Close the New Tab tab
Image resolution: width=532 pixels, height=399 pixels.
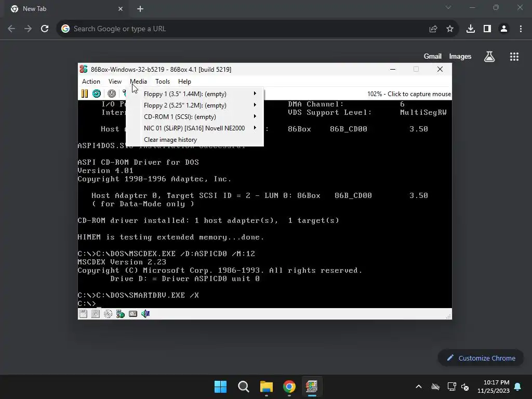(121, 9)
